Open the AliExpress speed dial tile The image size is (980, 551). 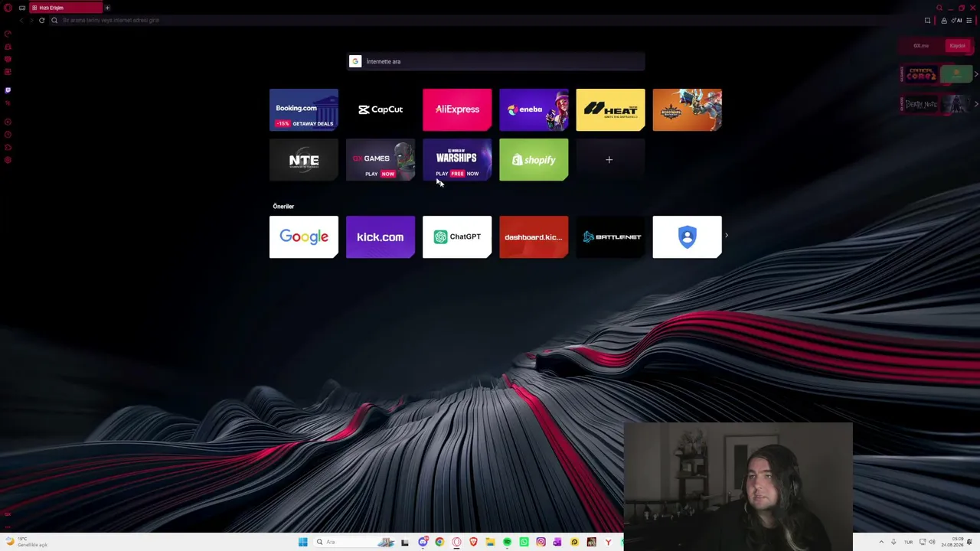pyautogui.click(x=457, y=109)
